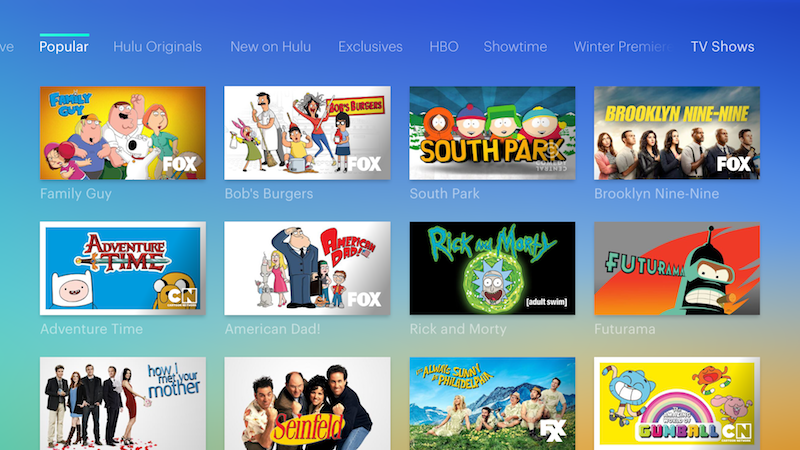The height and width of the screenshot is (450, 800).
Task: Select the Seinfeld thumbnail
Action: 308,403
